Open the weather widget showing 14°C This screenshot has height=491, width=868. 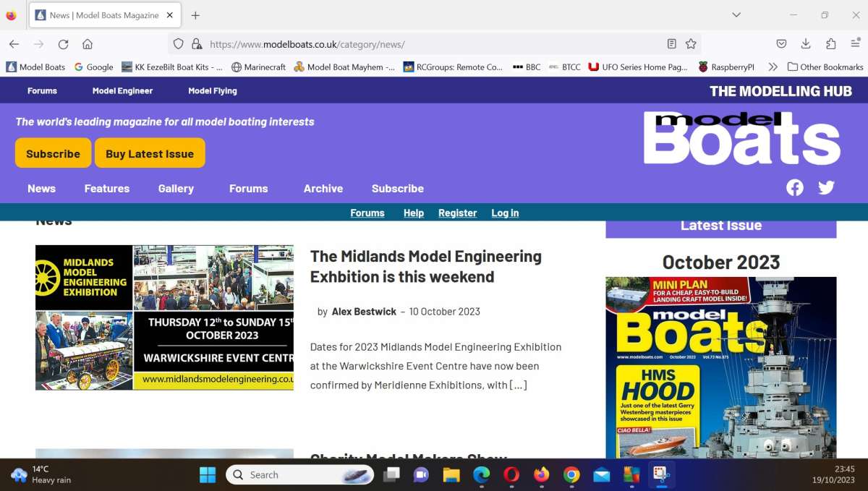(41, 474)
